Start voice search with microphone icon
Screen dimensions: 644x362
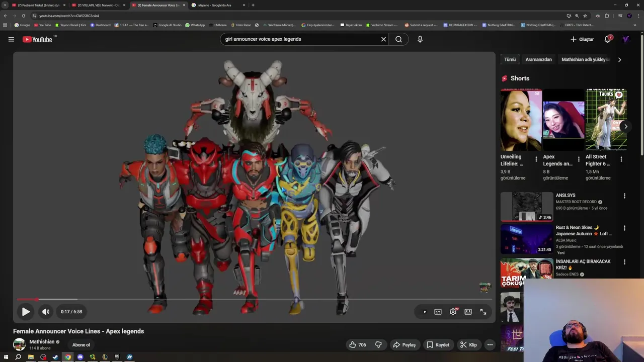tap(420, 39)
